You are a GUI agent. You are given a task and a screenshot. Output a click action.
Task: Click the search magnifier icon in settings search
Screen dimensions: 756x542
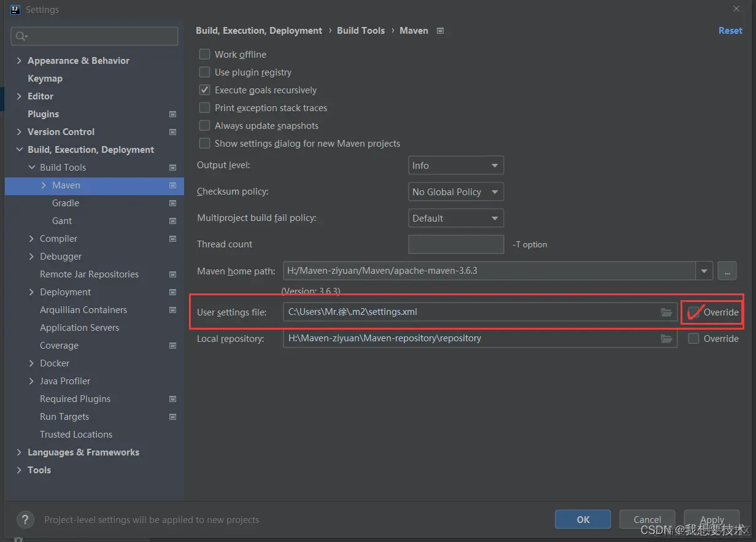click(21, 36)
